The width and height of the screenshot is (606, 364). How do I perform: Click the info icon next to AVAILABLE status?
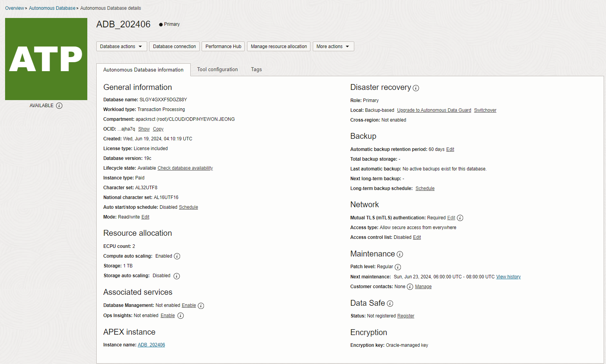tap(59, 106)
